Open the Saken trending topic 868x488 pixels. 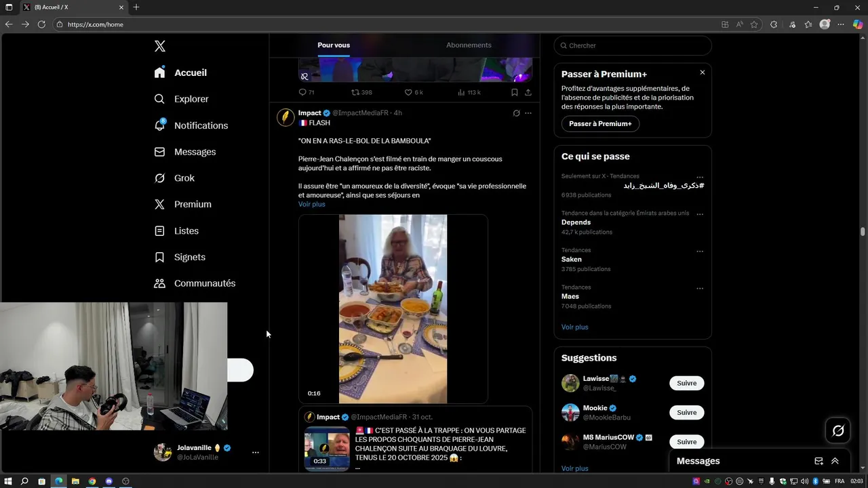571,260
